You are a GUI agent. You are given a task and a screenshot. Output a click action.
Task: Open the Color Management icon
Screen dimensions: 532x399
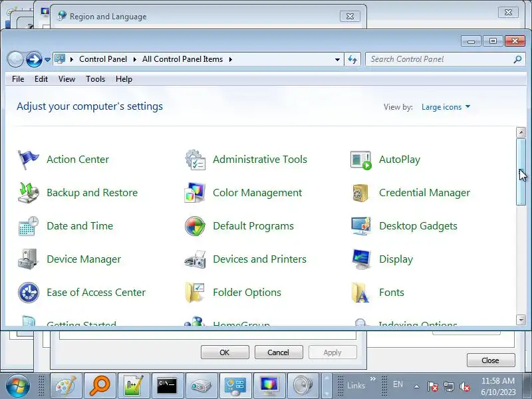pos(195,193)
